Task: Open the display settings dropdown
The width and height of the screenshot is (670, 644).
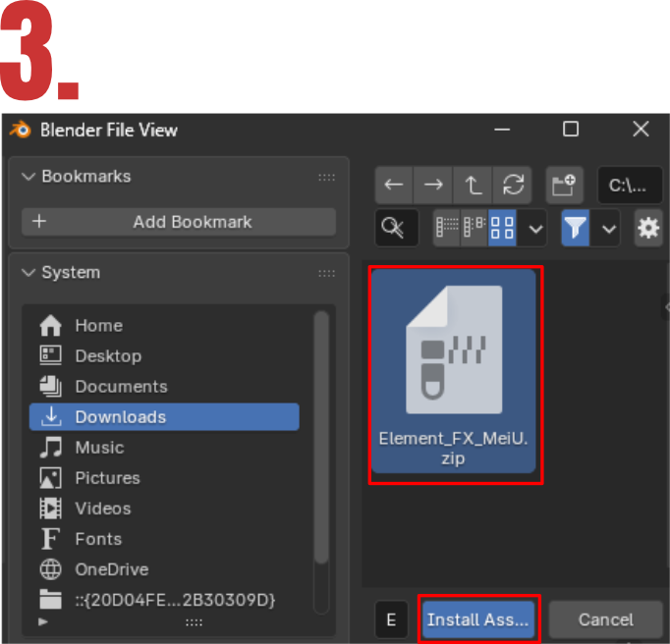Action: coord(532,229)
